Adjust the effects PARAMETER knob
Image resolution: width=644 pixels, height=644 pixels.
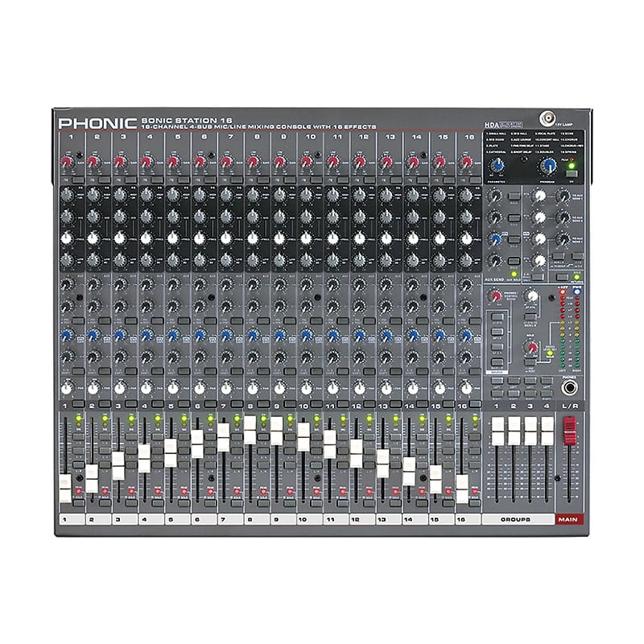[497, 165]
